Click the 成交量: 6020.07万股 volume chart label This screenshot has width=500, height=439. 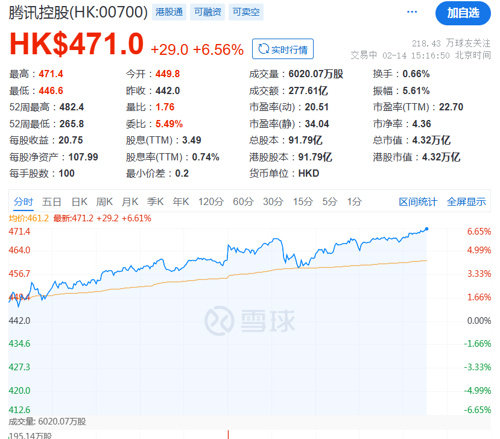pyautogui.click(x=47, y=421)
